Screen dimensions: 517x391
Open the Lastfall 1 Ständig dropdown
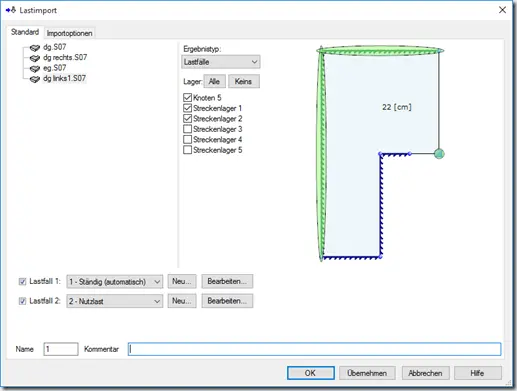tap(115, 282)
